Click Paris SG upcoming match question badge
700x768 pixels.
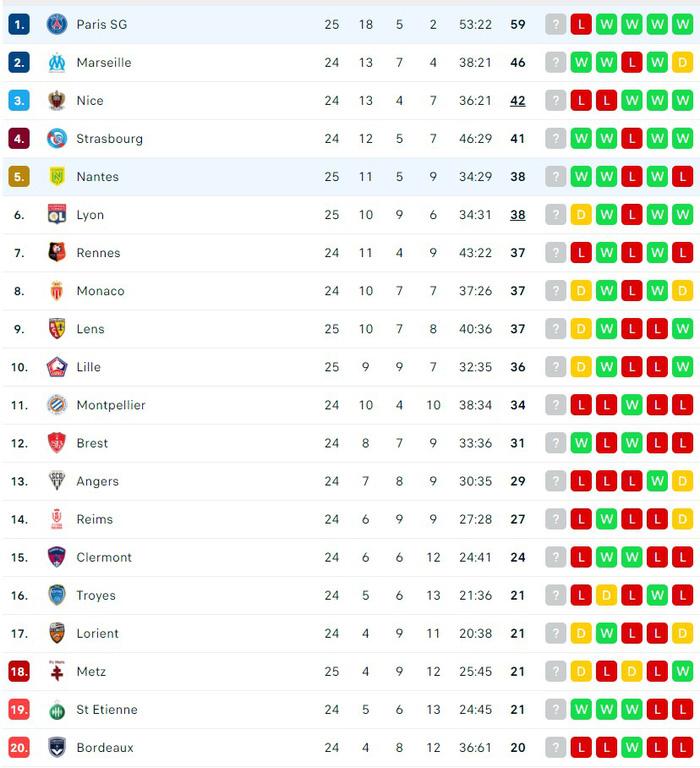[555, 24]
